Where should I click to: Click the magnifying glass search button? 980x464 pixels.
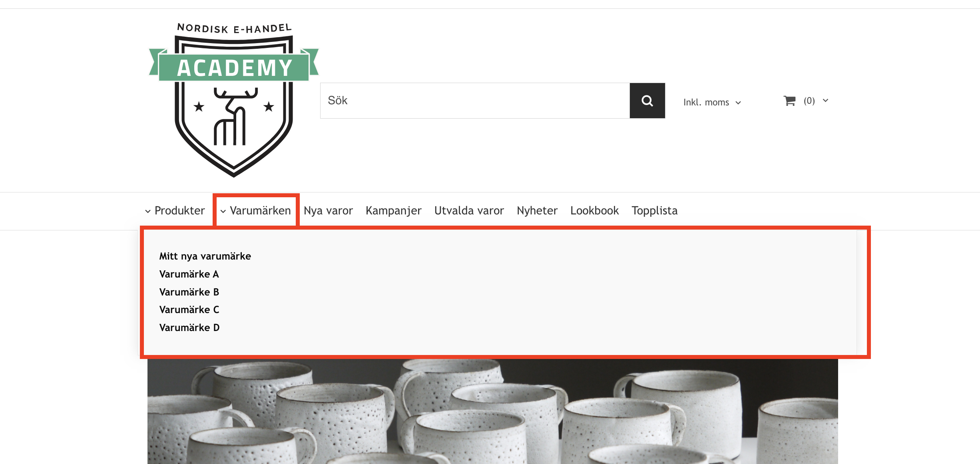tap(647, 101)
